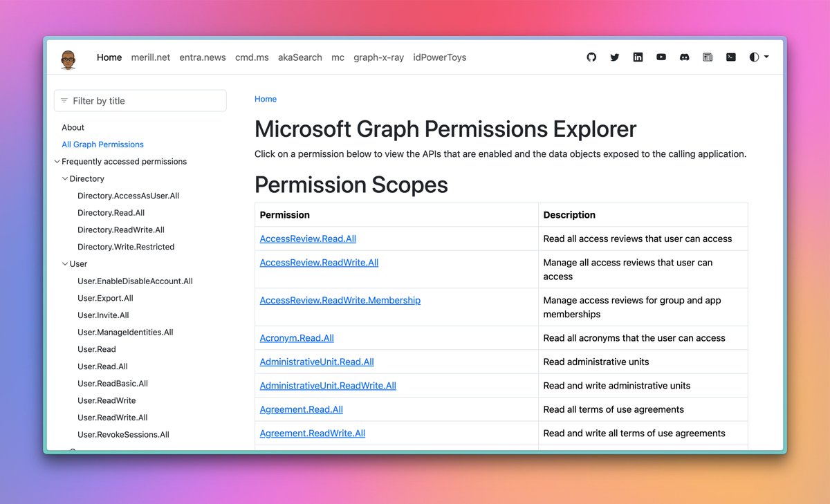Image resolution: width=830 pixels, height=504 pixels.
Task: Click the 'Permission Scopes' heading
Action: (351, 185)
